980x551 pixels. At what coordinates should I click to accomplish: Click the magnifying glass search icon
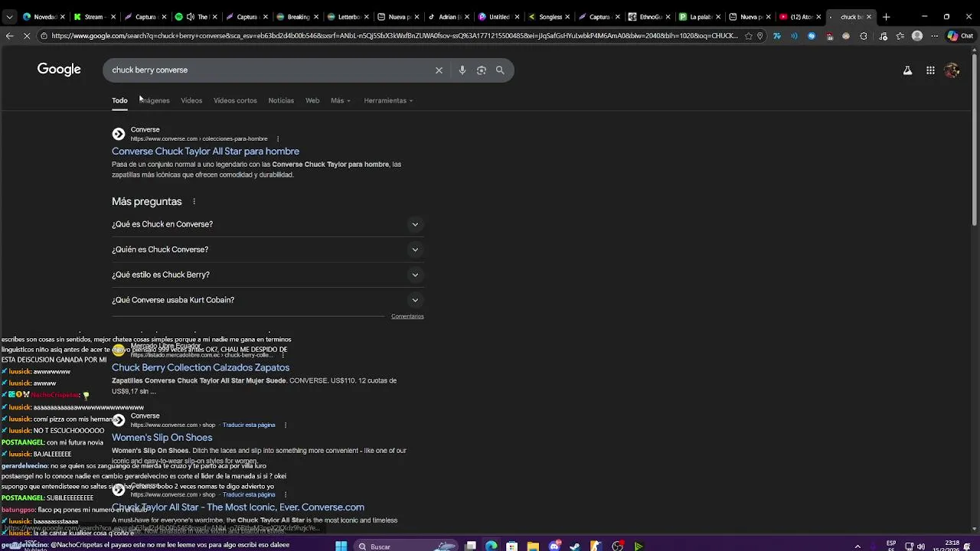[x=500, y=70]
